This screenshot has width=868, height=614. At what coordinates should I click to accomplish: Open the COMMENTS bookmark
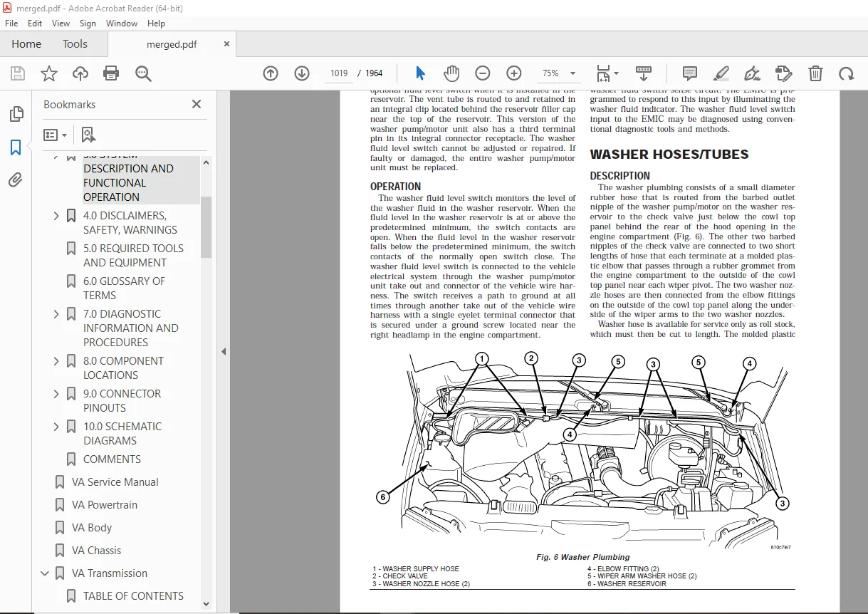pos(112,459)
